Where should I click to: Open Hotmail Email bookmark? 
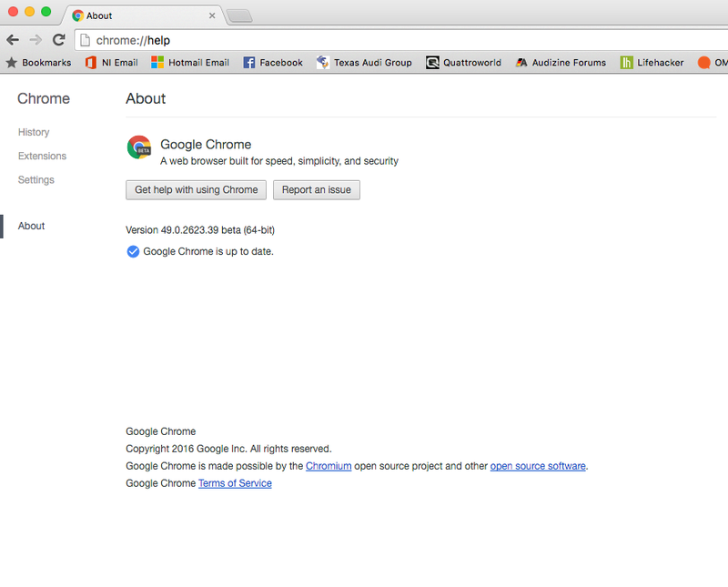[x=190, y=62]
